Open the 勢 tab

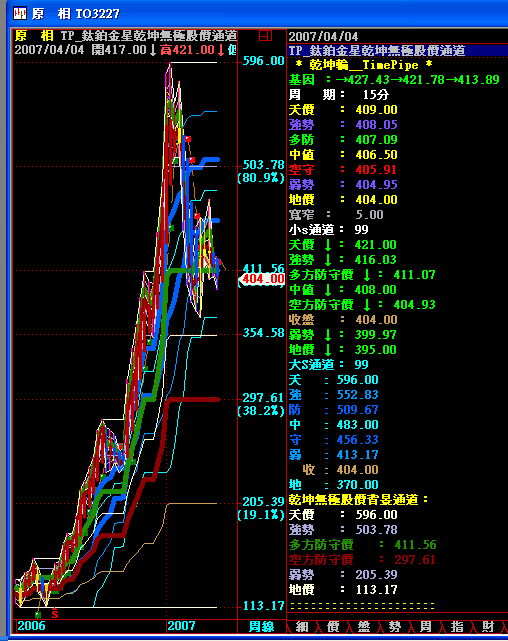(395, 626)
